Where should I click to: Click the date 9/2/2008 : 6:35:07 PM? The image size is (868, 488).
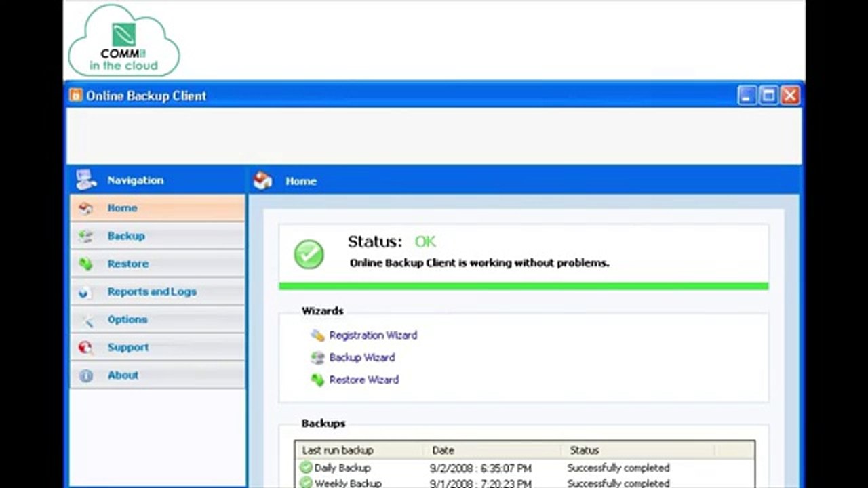481,468
